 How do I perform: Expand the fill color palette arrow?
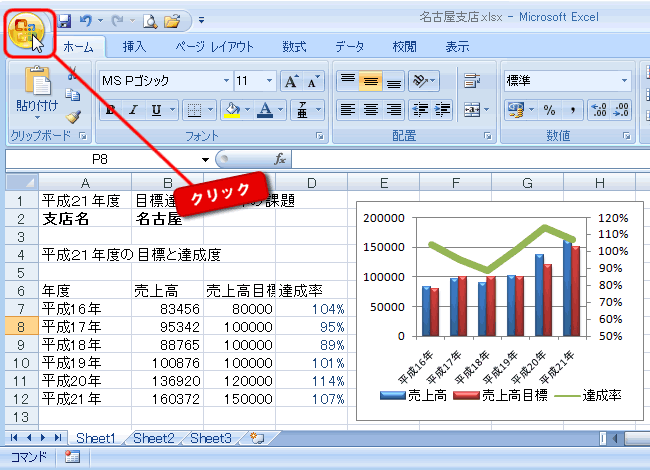(248, 110)
